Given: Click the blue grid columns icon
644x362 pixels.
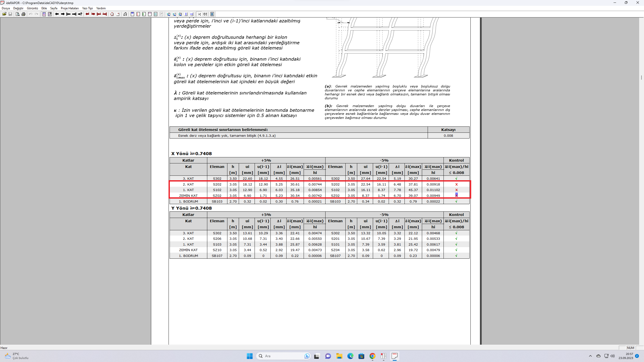Looking at the screenshot, I should click(212, 14).
